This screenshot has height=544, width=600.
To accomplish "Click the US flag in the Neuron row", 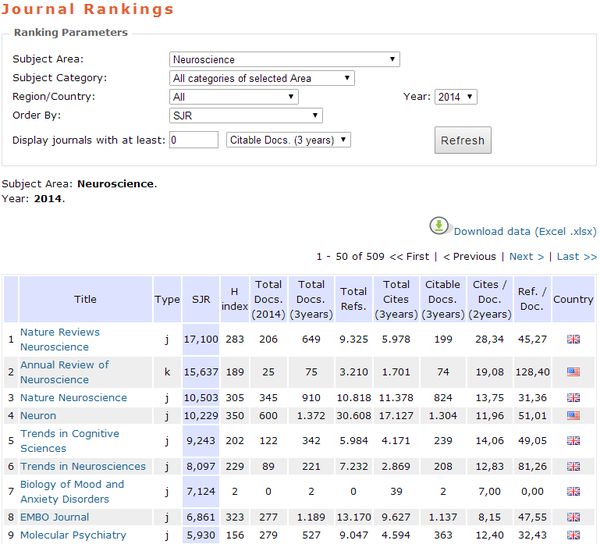I will click(573, 415).
